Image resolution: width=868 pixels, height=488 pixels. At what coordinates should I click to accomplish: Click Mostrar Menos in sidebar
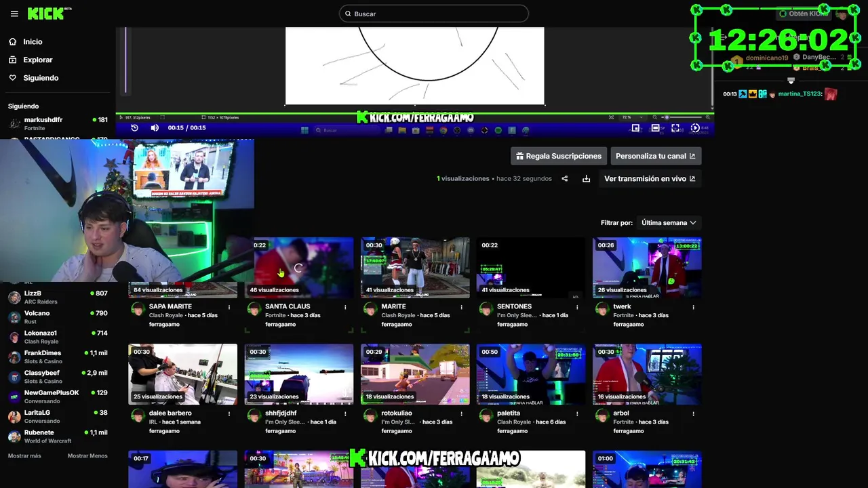[x=87, y=456]
